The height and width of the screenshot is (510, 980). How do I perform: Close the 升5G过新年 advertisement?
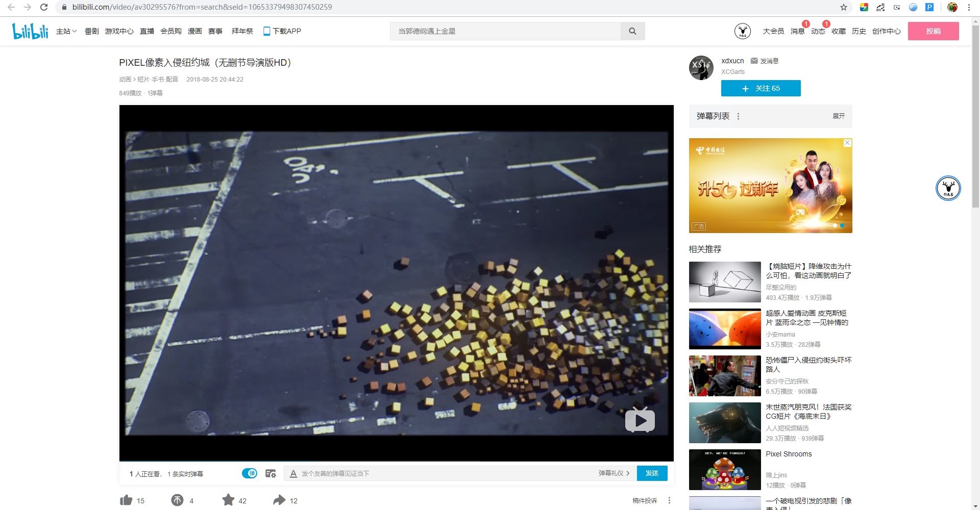point(847,143)
